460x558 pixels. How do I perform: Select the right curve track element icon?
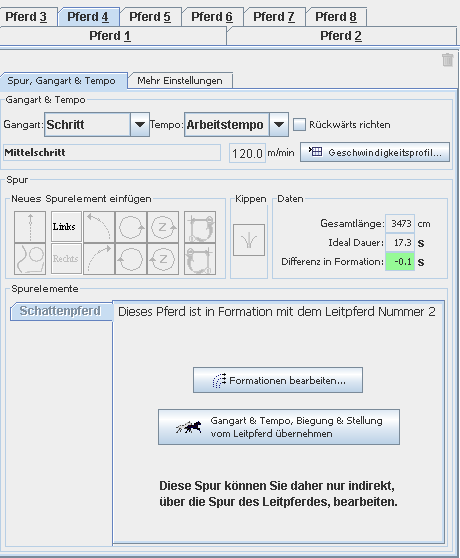(99, 259)
